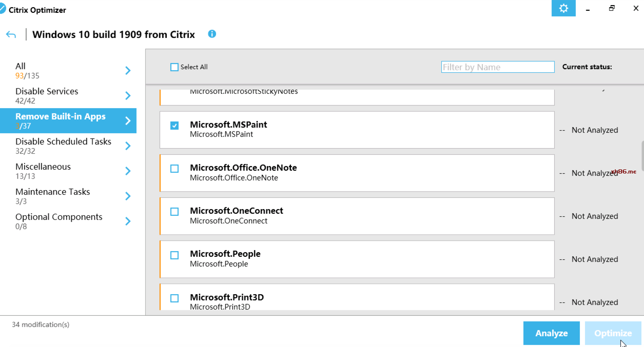Open the Miscellaneous category
Screen dimensions: 644x347
coord(68,171)
